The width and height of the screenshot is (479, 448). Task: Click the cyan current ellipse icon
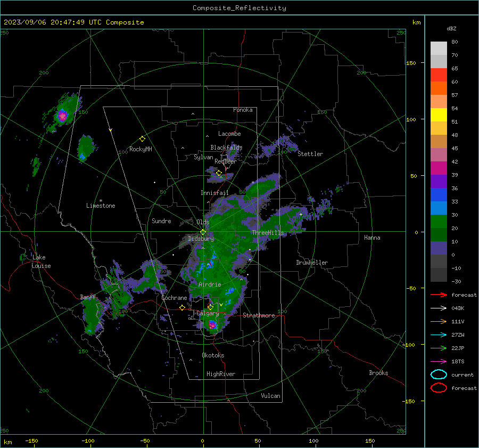pos(439,374)
